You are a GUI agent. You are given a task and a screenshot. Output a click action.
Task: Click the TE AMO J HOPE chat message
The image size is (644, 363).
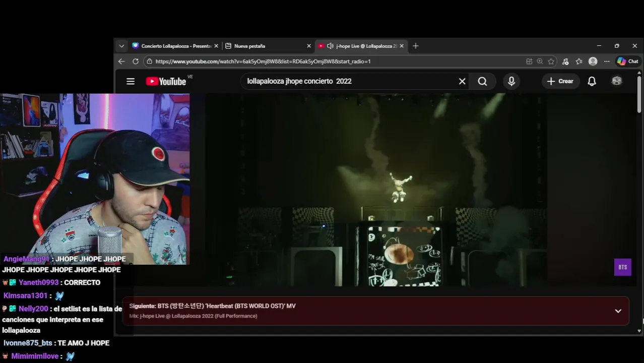tap(83, 343)
